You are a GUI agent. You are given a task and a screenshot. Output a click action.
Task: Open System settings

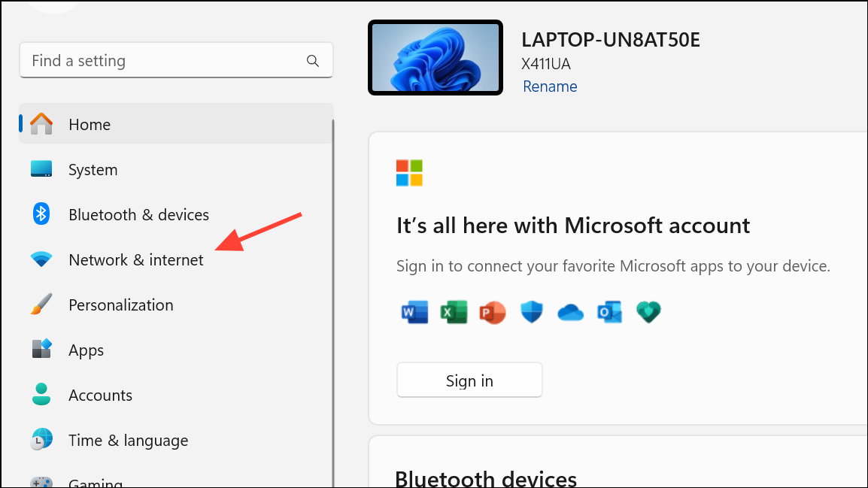pyautogui.click(x=176, y=169)
